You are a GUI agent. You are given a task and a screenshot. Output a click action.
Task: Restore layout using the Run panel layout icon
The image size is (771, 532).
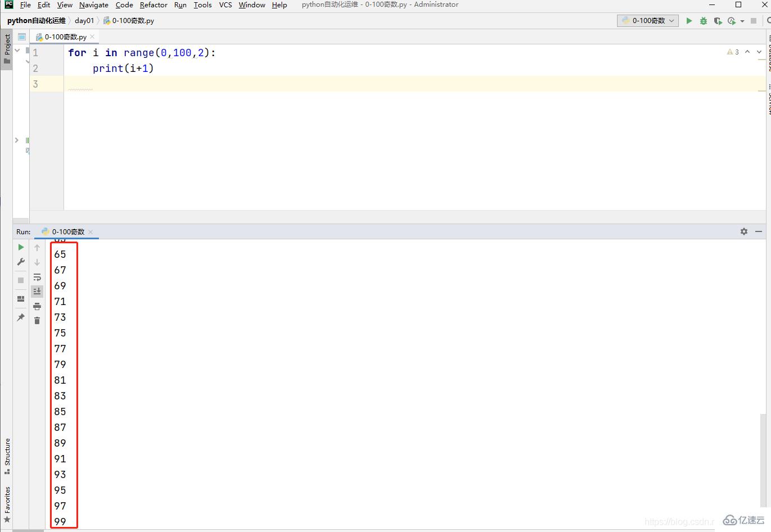pos(21,299)
